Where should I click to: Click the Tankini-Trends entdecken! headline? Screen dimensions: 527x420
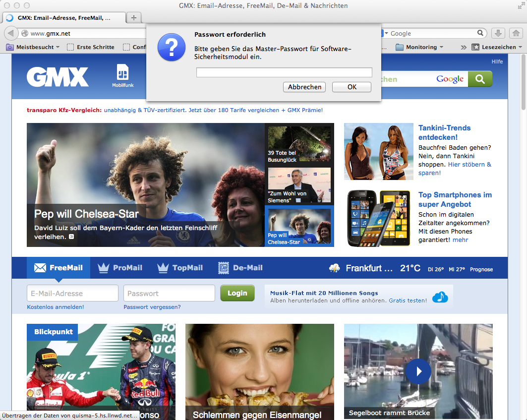click(444, 132)
